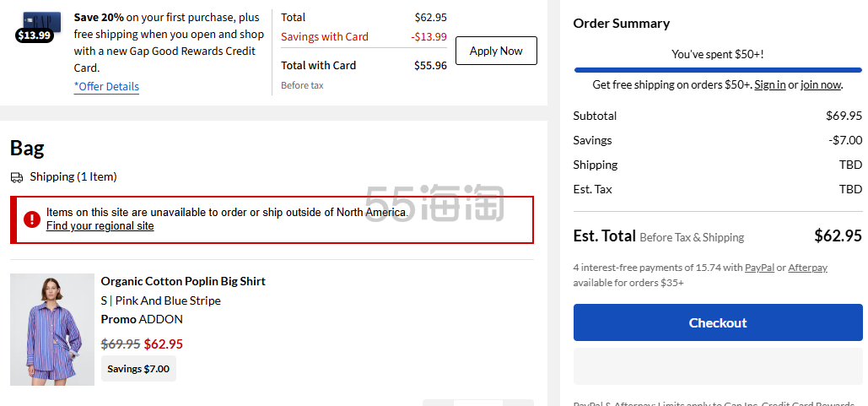868x406 pixels.
Task: Click the free shipping progress bar
Action: pos(718,70)
